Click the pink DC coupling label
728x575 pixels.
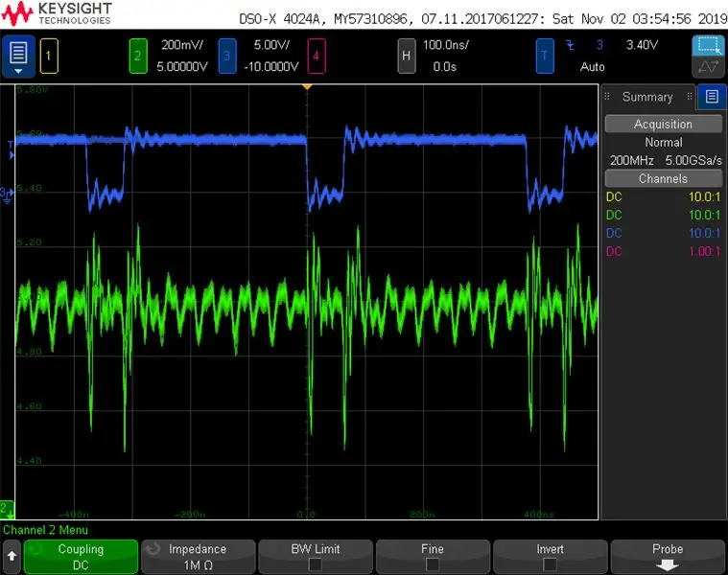pos(614,251)
